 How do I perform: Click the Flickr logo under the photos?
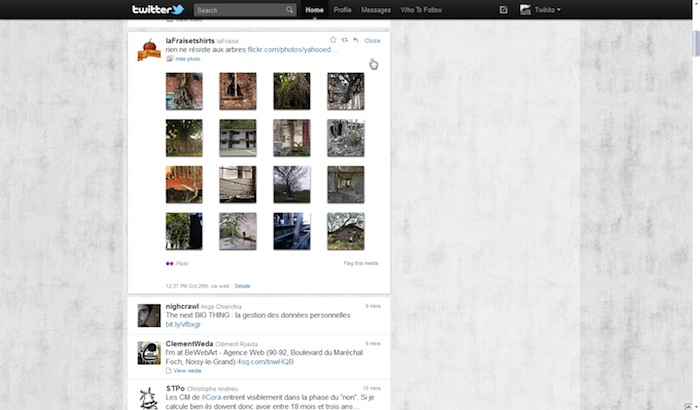[x=169, y=263]
